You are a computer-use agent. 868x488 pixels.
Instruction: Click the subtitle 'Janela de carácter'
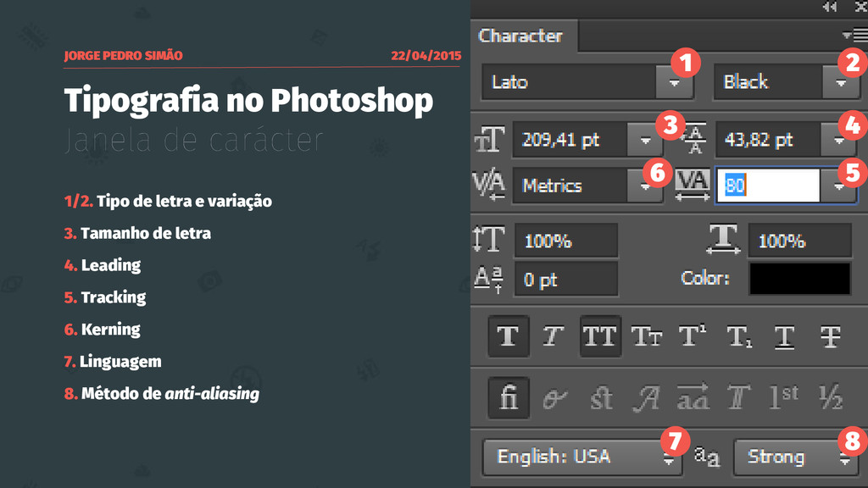coord(194,141)
